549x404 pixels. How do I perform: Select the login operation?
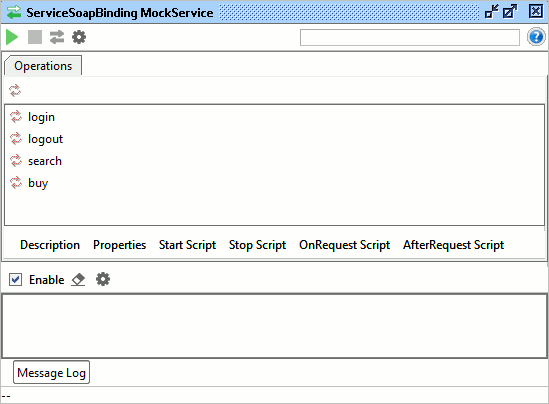41,117
